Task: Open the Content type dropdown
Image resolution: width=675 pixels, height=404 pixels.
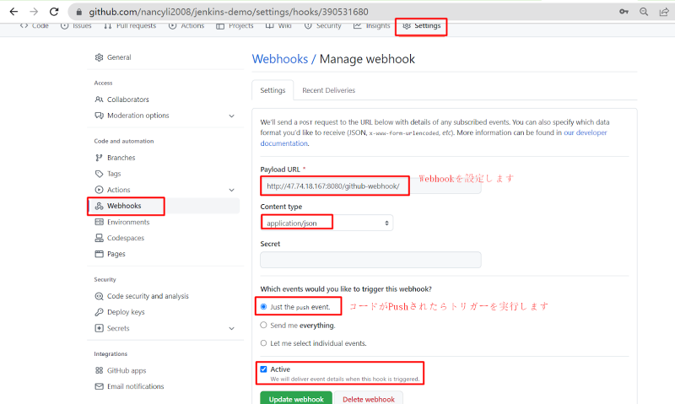Action: (x=327, y=223)
